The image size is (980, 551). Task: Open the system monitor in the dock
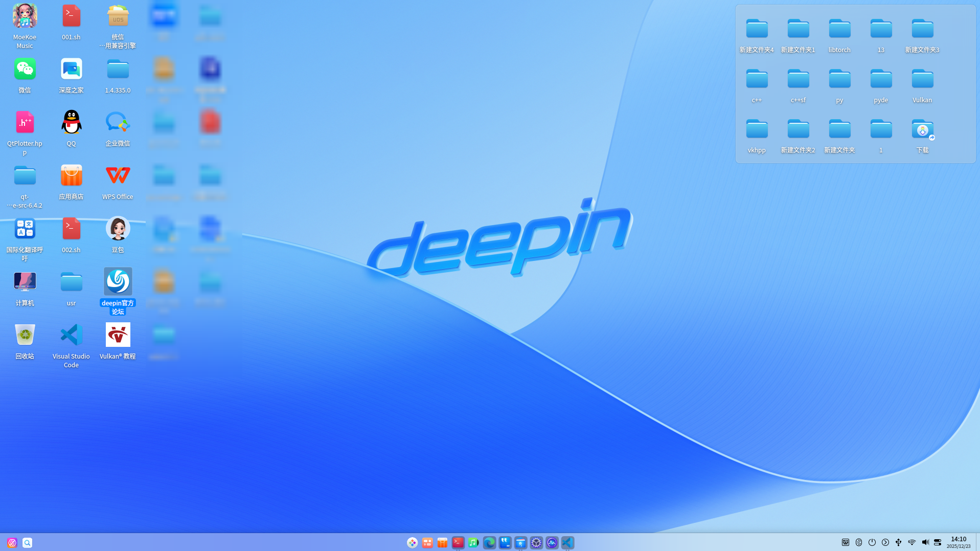tap(552, 542)
